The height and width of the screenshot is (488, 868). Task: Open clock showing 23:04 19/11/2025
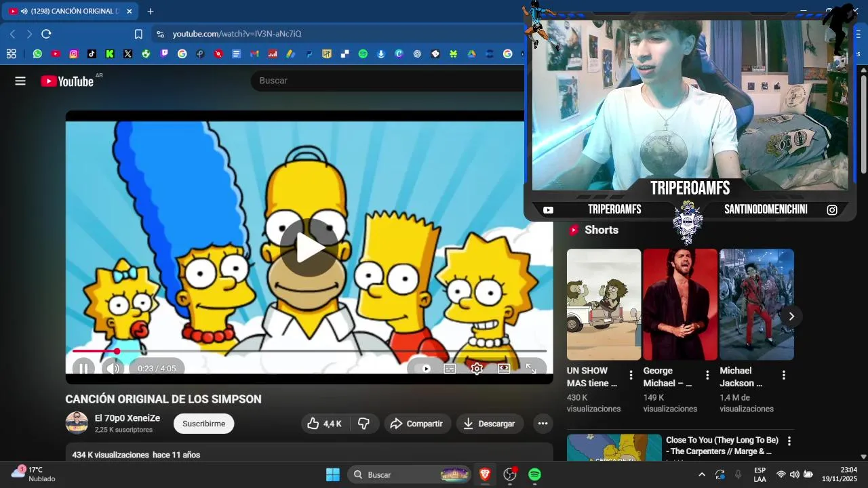(840, 474)
